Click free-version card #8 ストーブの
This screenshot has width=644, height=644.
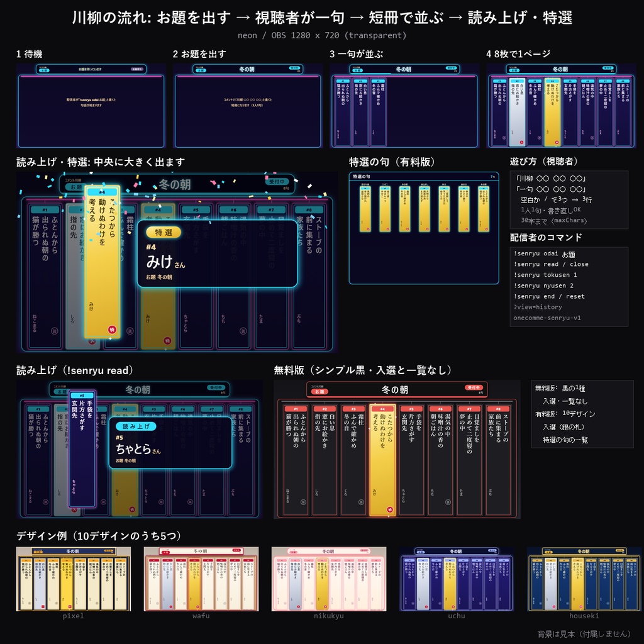(498, 460)
